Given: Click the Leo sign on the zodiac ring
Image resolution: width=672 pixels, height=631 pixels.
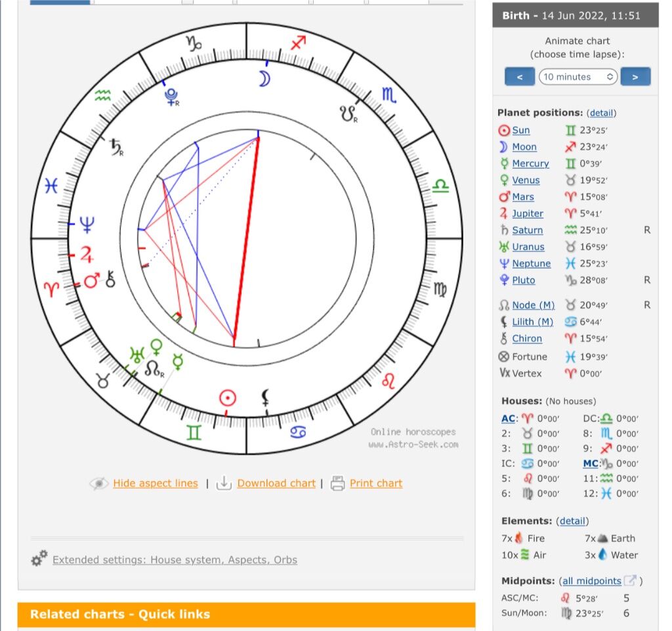Looking at the screenshot, I should pos(388,381).
